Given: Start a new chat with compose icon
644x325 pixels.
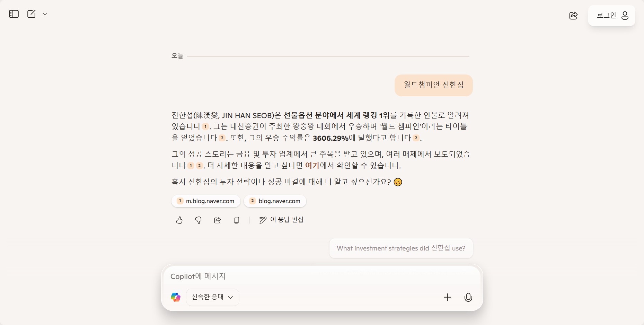Looking at the screenshot, I should [x=32, y=14].
